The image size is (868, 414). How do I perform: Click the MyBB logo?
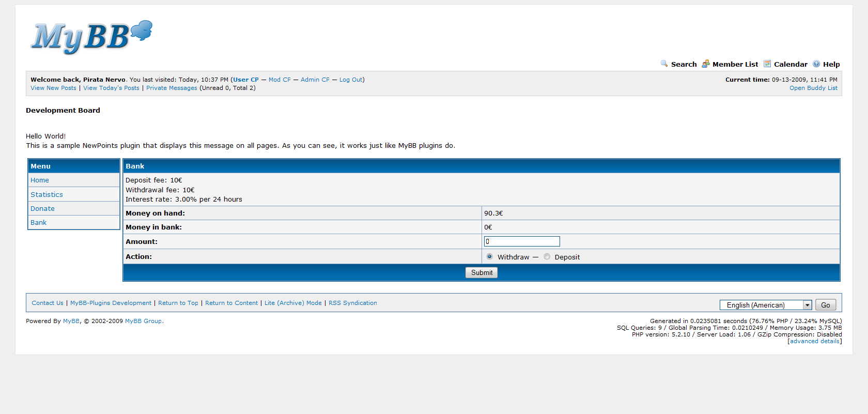pos(92,37)
